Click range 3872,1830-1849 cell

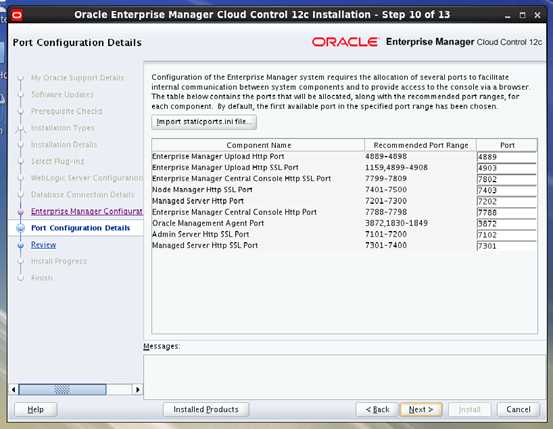pos(396,223)
